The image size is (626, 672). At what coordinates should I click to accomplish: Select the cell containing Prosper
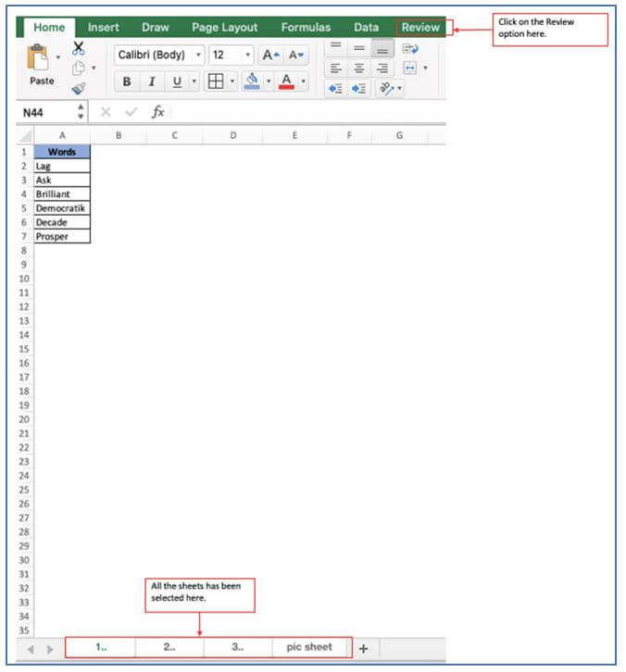coord(62,237)
